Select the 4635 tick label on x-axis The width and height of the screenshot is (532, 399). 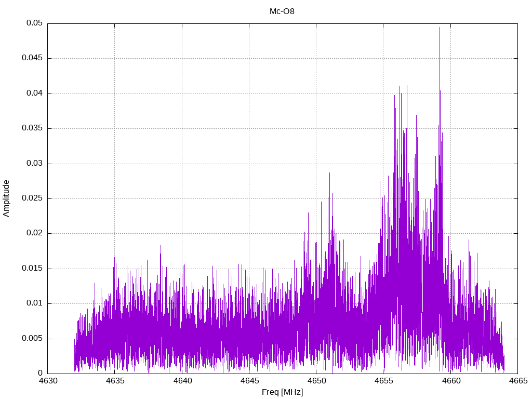[115, 381]
